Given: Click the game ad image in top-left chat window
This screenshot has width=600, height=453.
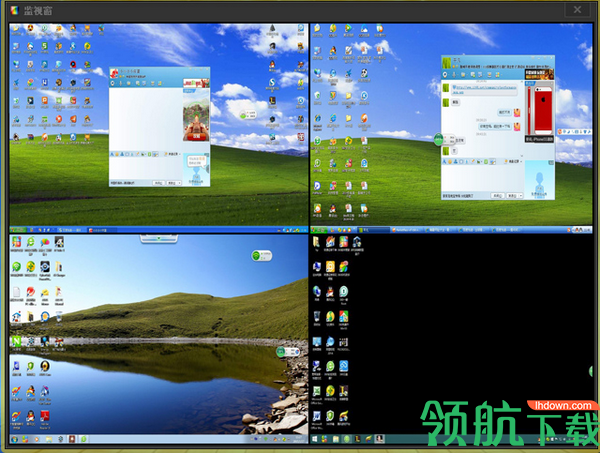Looking at the screenshot, I should tap(196, 115).
